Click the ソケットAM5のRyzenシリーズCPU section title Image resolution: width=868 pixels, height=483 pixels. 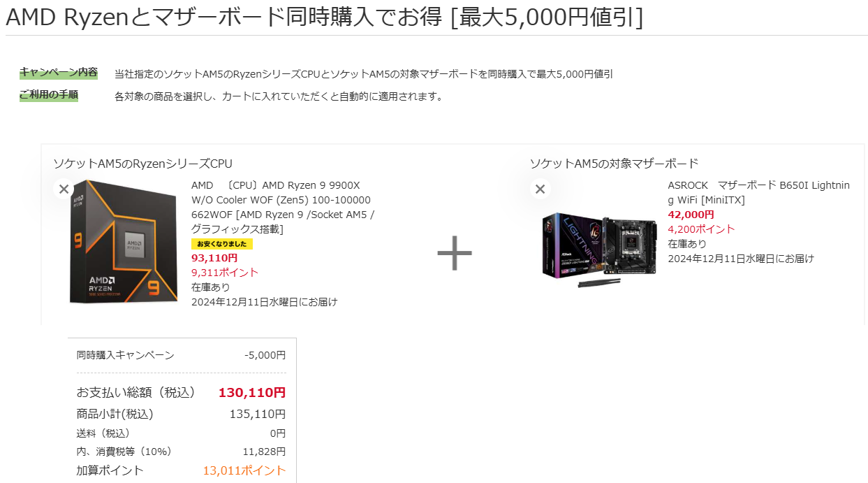tap(143, 164)
